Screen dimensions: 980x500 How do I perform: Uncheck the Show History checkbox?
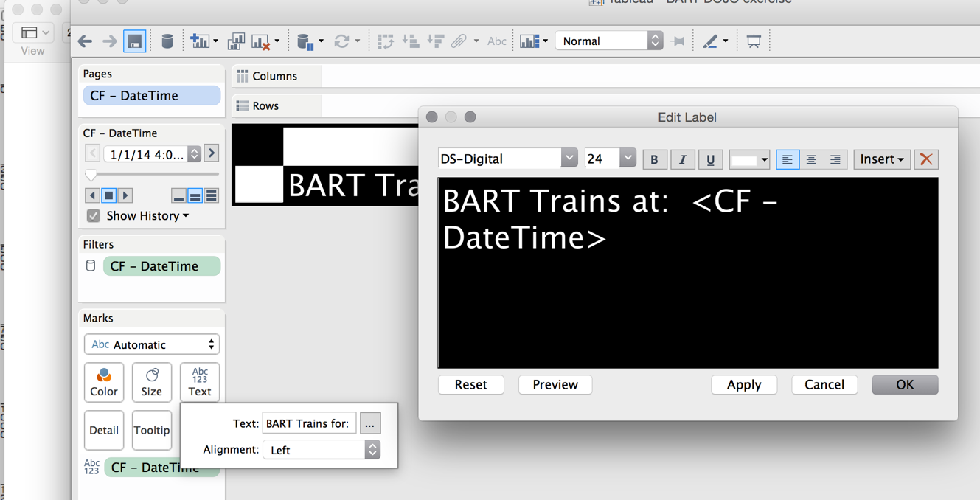point(94,215)
